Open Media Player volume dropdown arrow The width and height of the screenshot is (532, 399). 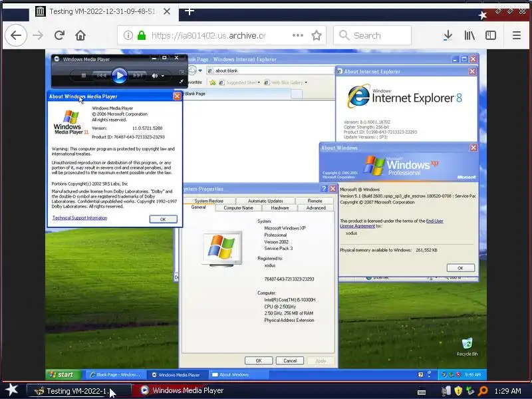(x=163, y=76)
